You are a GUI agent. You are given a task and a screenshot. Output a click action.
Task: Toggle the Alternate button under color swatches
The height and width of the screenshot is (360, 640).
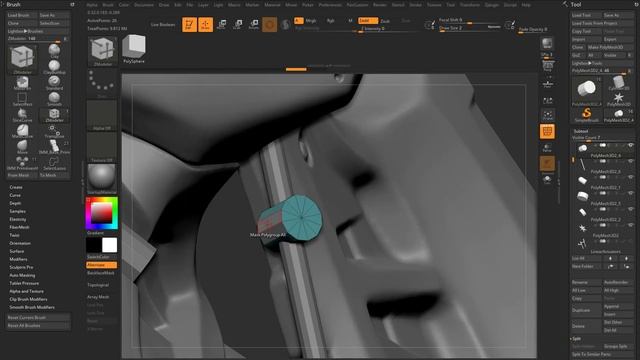(x=102, y=265)
